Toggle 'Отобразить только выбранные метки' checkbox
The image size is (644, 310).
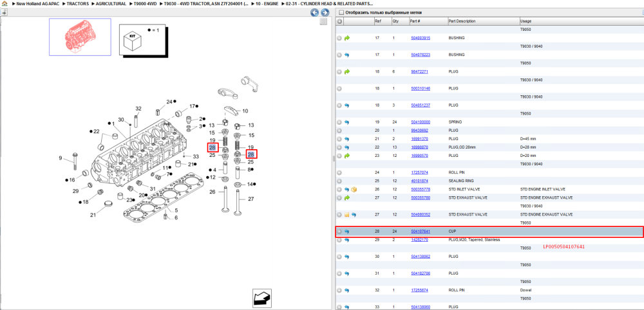[x=341, y=13]
